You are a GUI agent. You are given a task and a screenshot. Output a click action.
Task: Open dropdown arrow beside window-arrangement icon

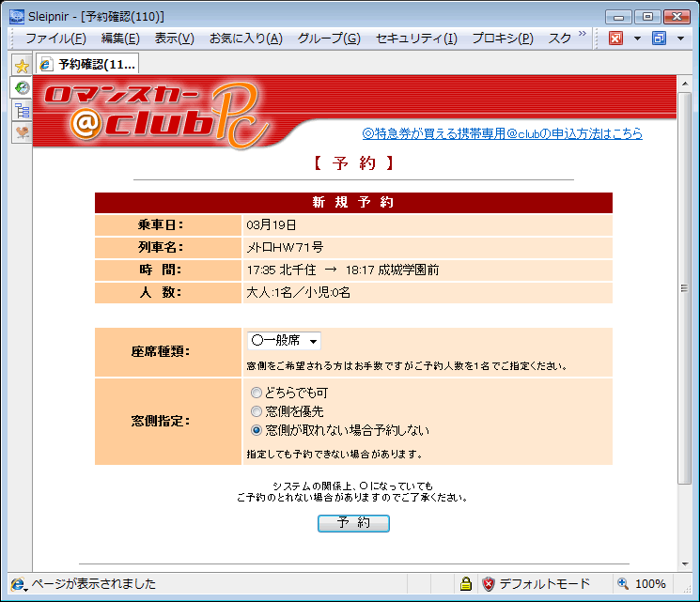tap(680, 39)
